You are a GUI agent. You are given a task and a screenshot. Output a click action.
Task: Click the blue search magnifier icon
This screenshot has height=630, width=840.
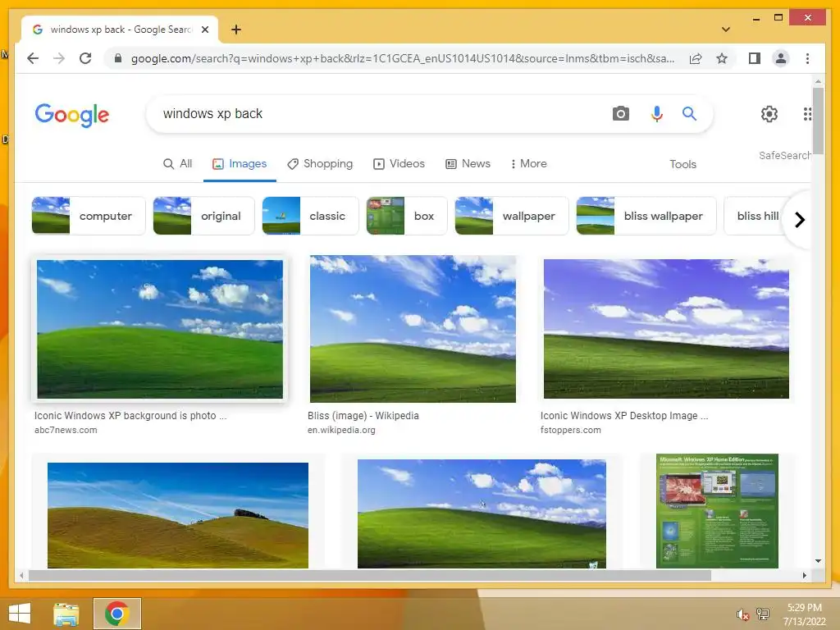[x=689, y=113]
